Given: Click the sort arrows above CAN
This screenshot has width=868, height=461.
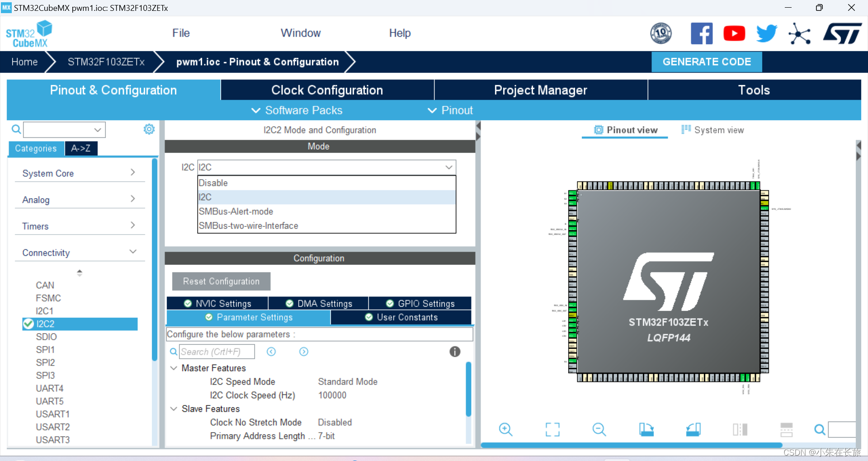Looking at the screenshot, I should pos(80,273).
